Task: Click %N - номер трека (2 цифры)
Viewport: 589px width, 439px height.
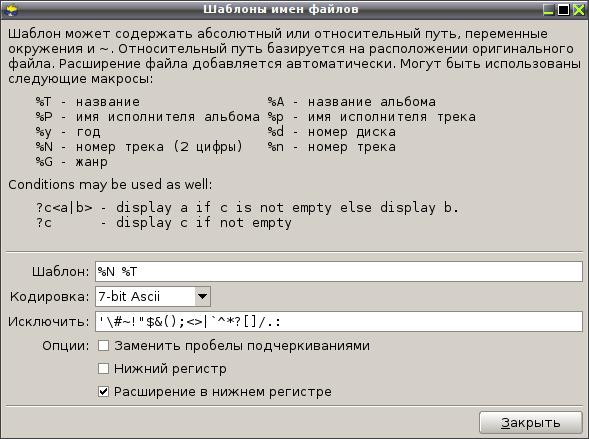Action: click(139, 147)
